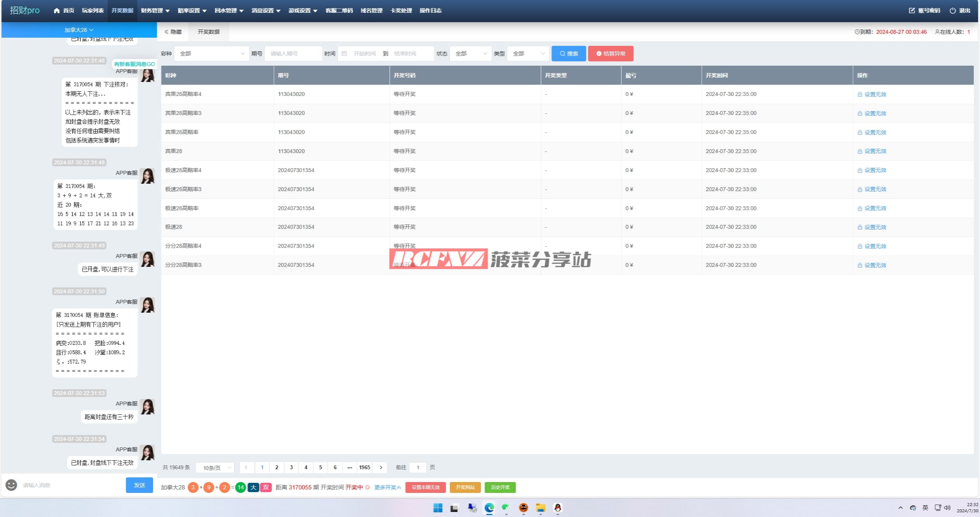Click the green 14 result ball

click(241, 487)
